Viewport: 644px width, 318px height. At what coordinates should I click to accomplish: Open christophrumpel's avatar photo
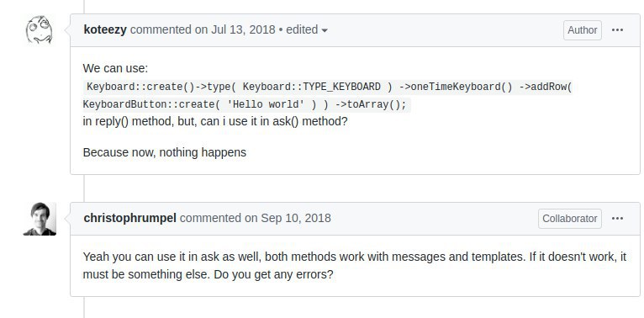click(x=40, y=219)
